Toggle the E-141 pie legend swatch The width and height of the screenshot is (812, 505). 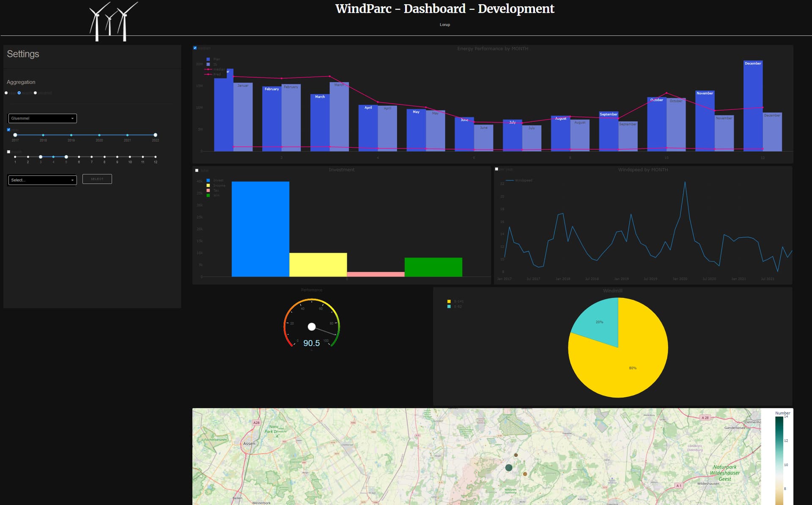click(449, 301)
